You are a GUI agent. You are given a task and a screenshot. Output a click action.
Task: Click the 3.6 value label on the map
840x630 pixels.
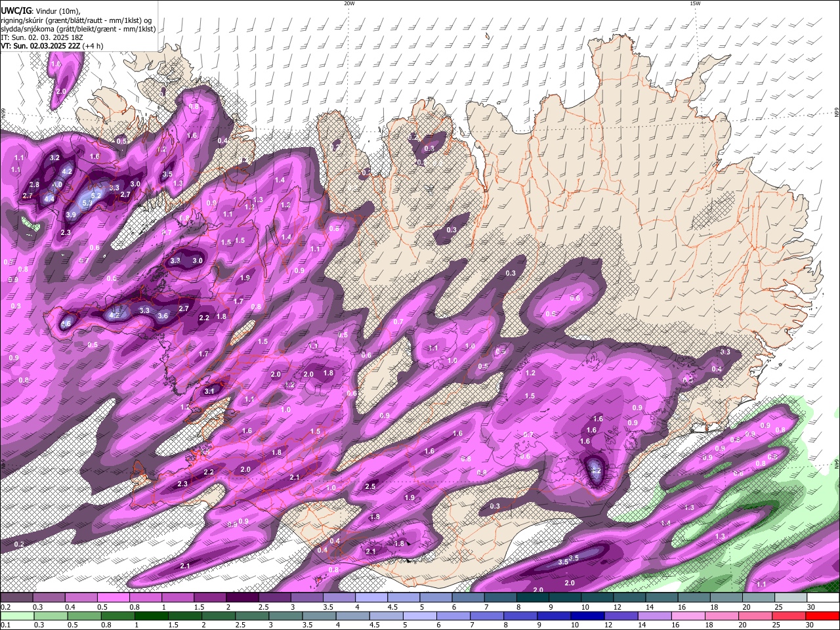[163, 316]
